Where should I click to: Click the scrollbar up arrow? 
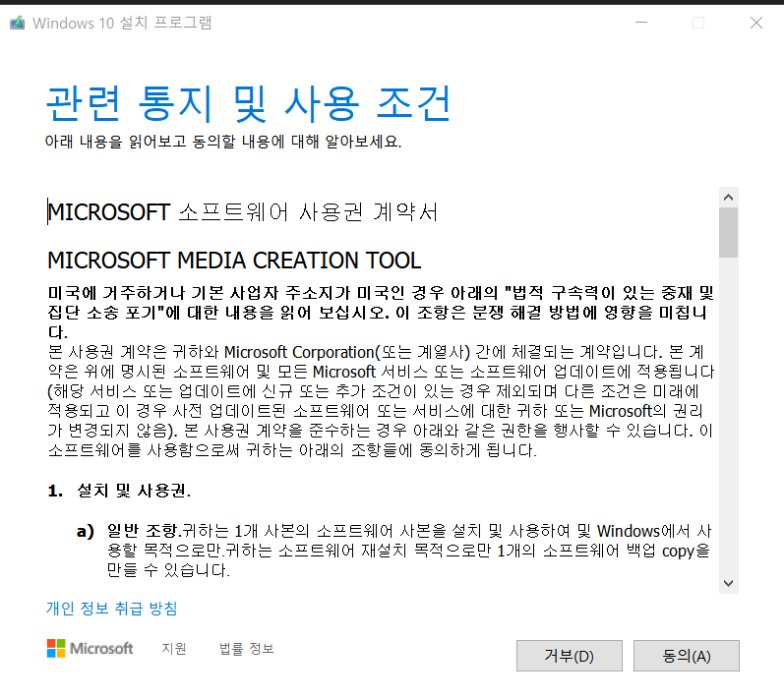coord(729,197)
